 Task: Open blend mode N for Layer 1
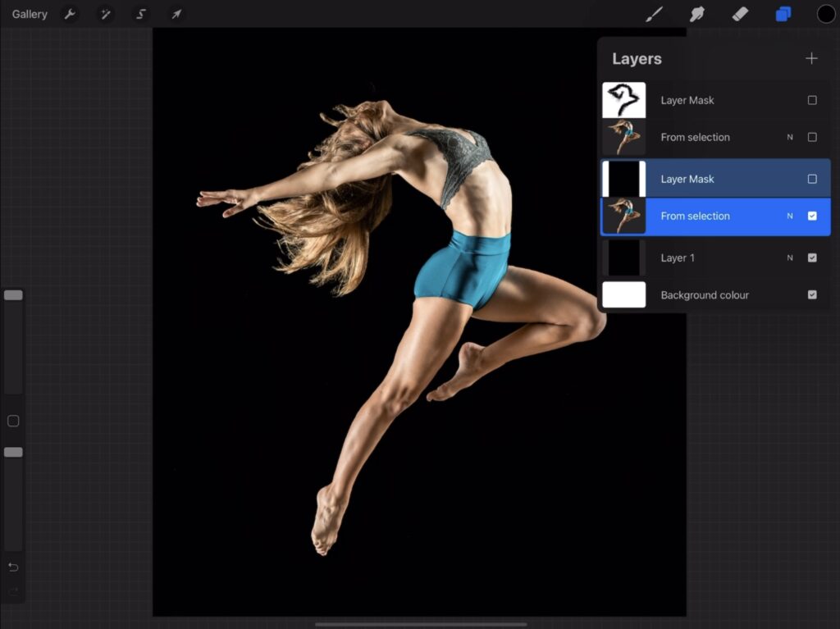[x=790, y=258]
